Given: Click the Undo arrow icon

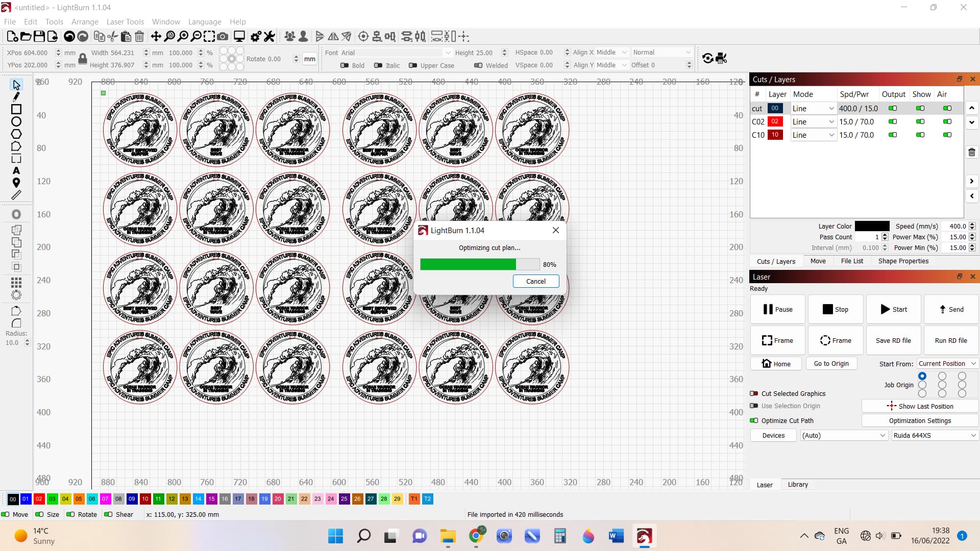Looking at the screenshot, I should click(69, 36).
